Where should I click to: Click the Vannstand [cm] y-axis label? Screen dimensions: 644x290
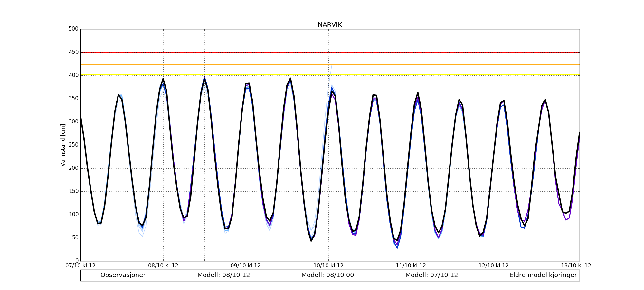pyautogui.click(x=63, y=145)
